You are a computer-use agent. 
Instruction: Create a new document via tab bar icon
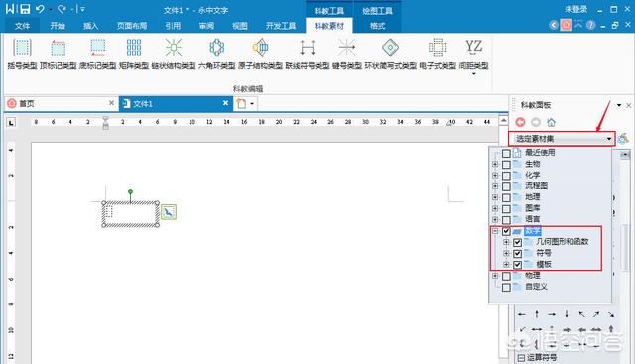[241, 104]
